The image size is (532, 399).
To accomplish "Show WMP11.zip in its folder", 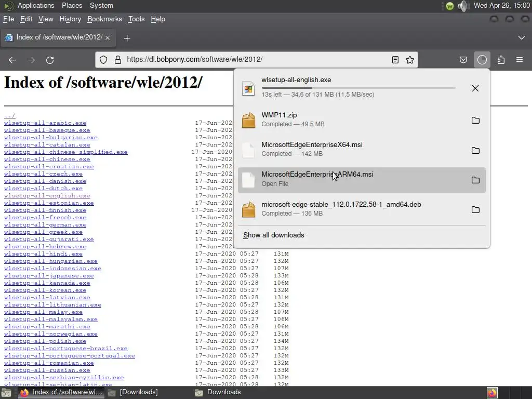I will coord(475,120).
